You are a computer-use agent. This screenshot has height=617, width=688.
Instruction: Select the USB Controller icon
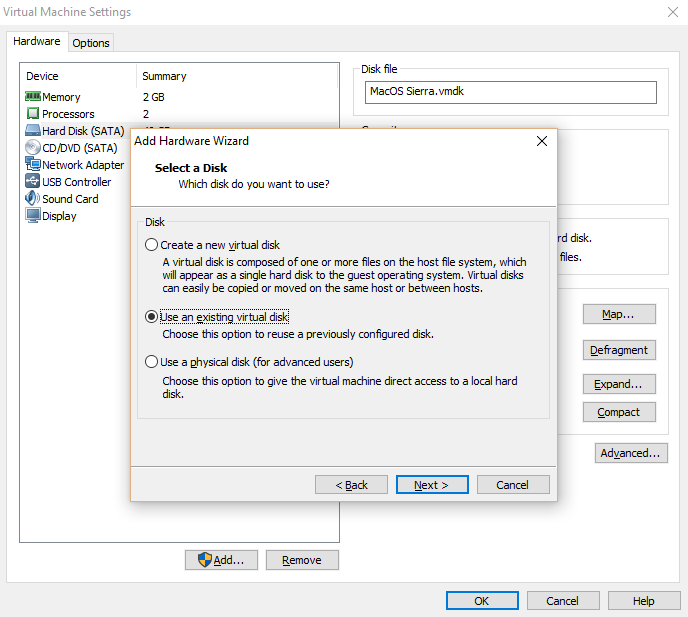33,181
